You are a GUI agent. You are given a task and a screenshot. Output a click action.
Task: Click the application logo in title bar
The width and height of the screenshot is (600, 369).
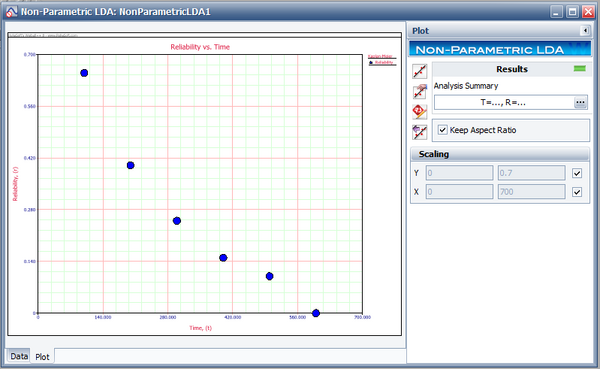tap(11, 11)
